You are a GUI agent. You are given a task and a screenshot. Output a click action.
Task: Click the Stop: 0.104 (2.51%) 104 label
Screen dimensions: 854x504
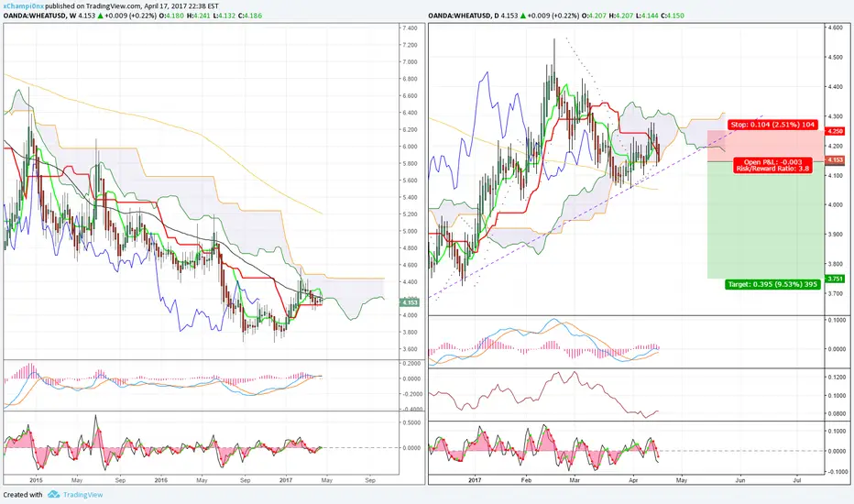[x=772, y=125]
